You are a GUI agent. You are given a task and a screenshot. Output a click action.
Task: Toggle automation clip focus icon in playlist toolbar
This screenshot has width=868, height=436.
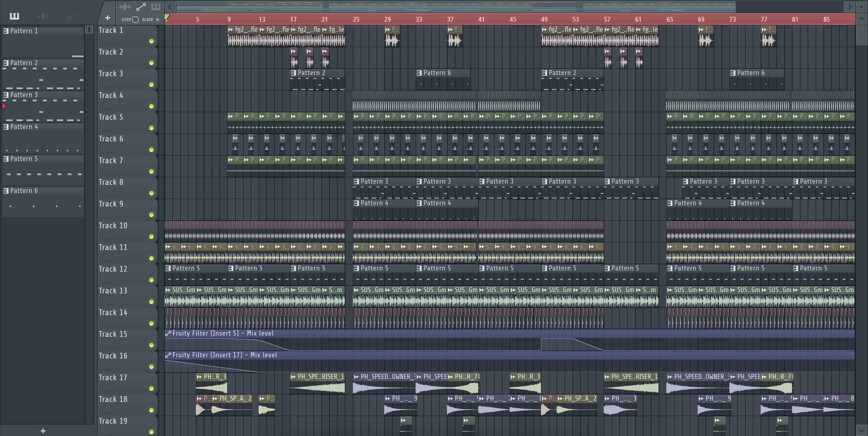(141, 7)
